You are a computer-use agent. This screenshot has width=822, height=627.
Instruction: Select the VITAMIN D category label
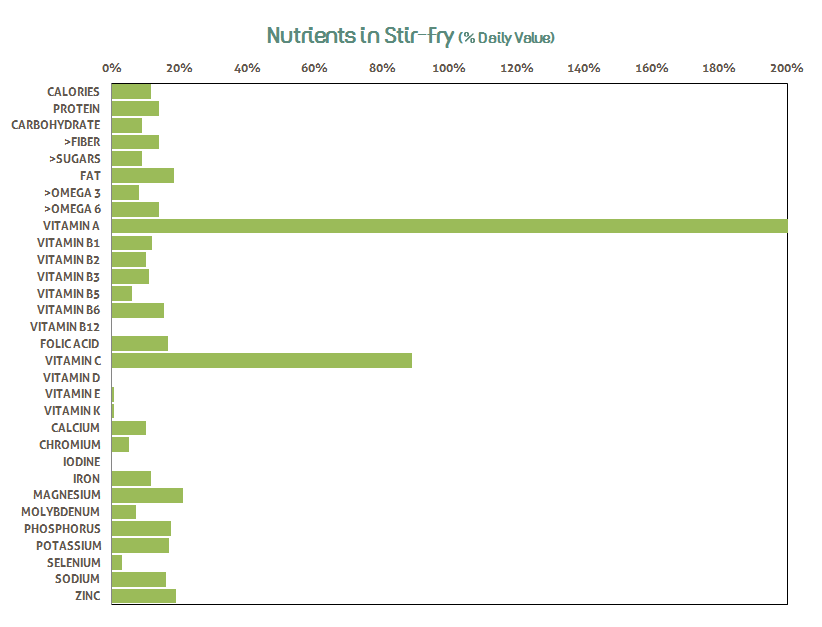click(x=71, y=377)
